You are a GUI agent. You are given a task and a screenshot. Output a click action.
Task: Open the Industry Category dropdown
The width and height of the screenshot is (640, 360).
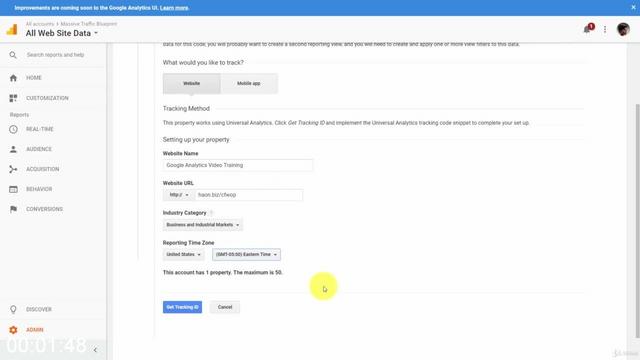(x=203, y=225)
